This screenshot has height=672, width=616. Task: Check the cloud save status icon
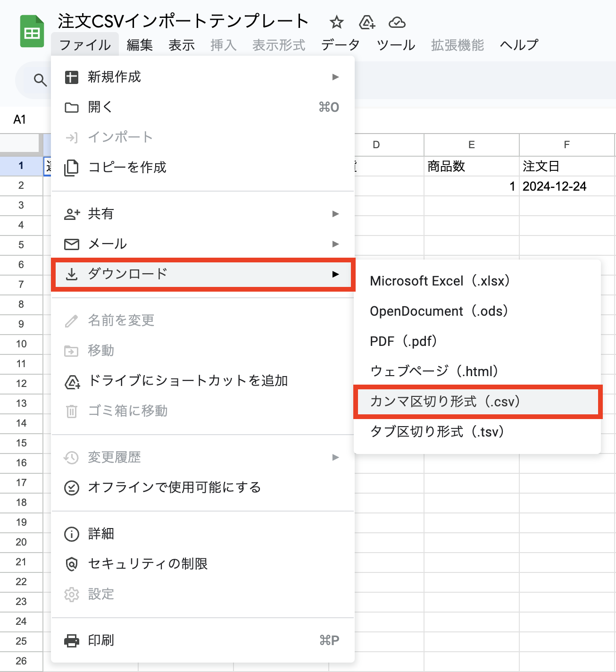(397, 22)
